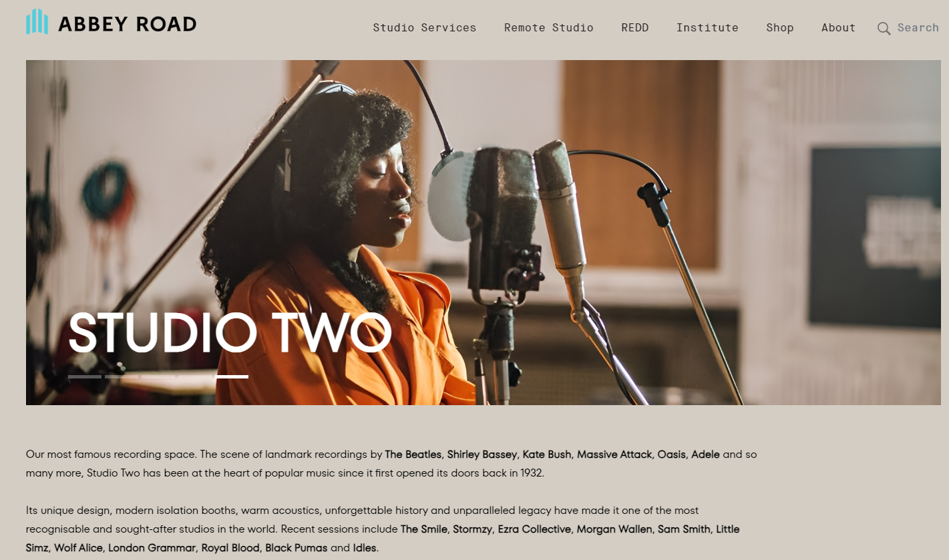949x560 pixels.
Task: Open the Studio Services menu
Action: [x=424, y=27]
